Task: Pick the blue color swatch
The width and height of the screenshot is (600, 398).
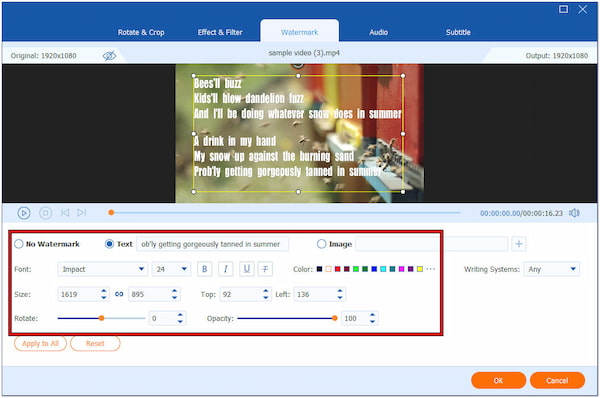Action: (x=374, y=269)
